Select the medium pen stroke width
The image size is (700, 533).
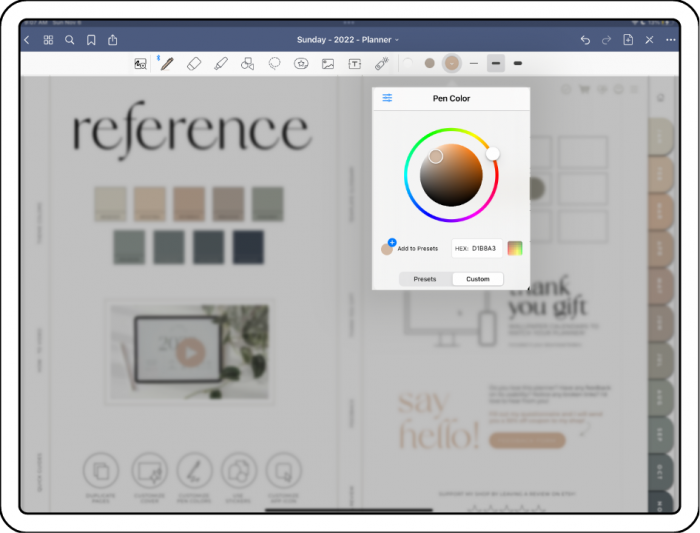[x=496, y=63]
